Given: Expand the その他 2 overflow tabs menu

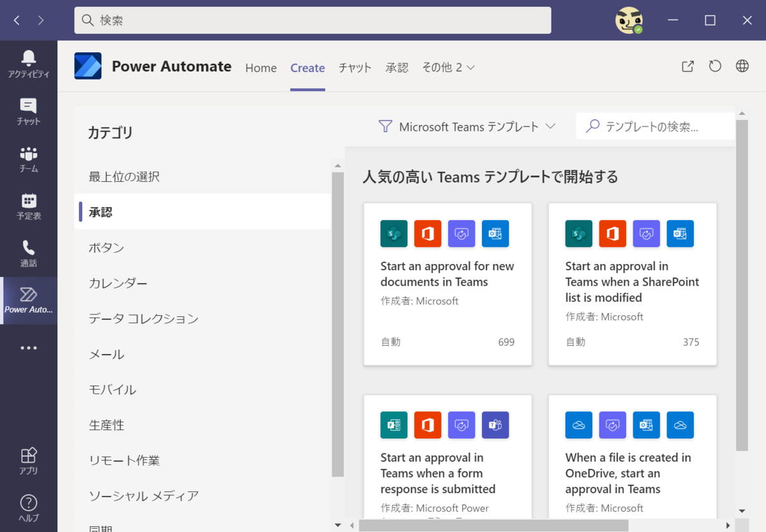Looking at the screenshot, I should [x=448, y=68].
